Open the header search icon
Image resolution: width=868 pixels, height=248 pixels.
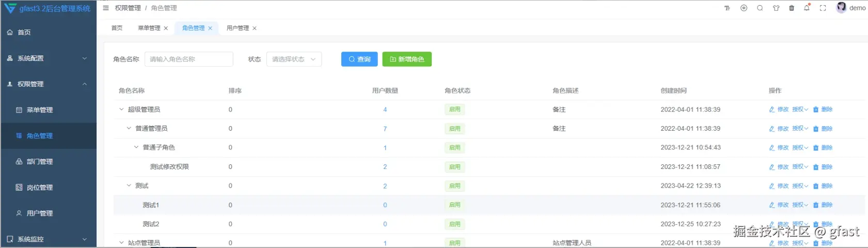point(760,8)
